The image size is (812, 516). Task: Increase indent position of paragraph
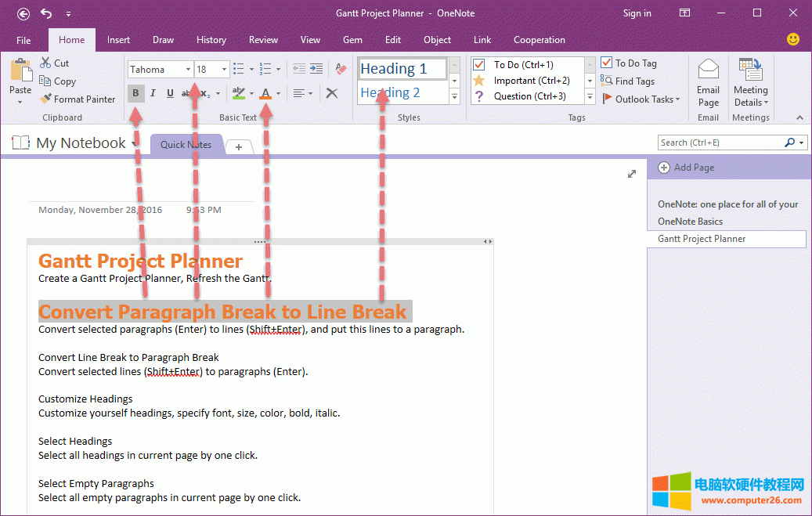316,69
